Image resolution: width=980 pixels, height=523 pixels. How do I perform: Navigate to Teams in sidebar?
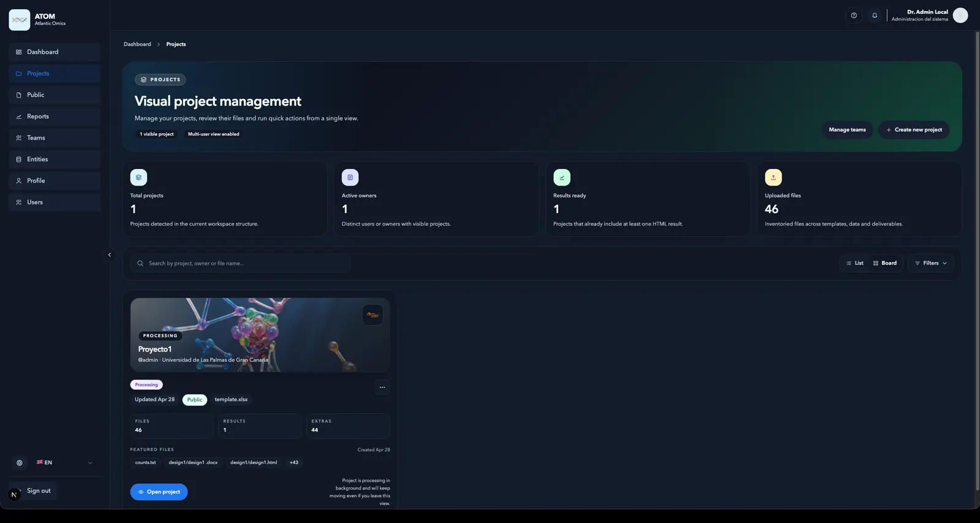click(x=55, y=138)
